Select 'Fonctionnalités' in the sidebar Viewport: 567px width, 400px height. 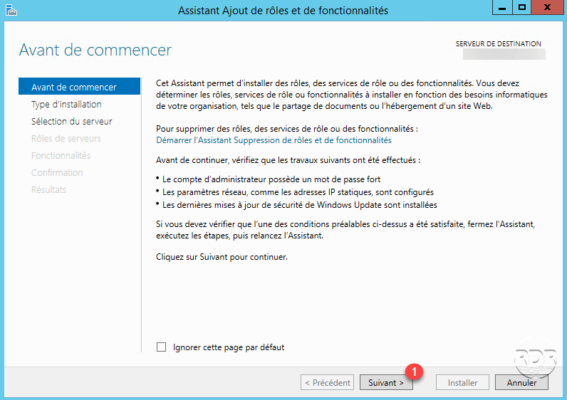pos(61,156)
